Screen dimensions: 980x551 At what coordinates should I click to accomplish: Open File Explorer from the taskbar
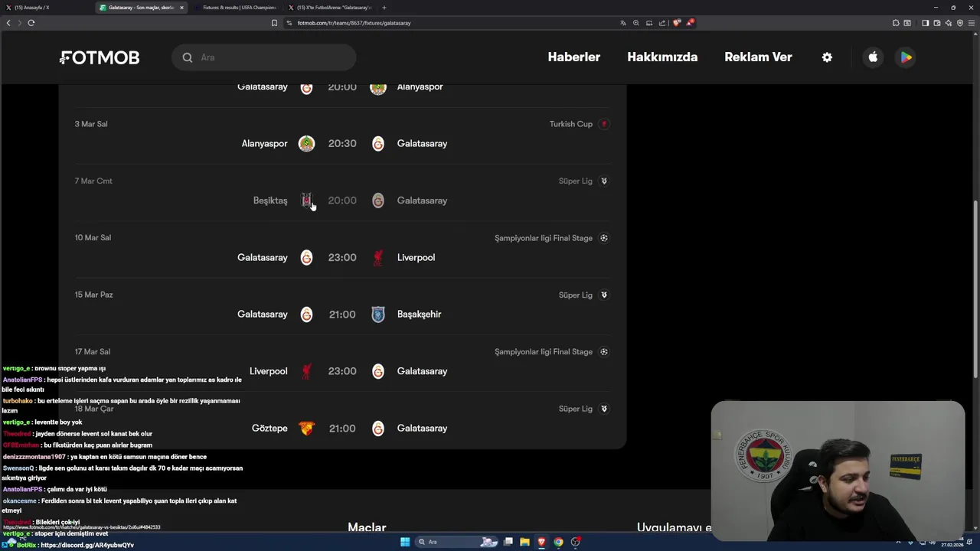tap(524, 542)
